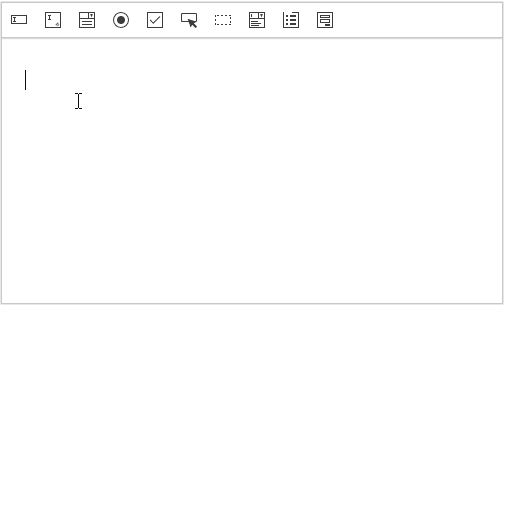Select the icon with small dropdown arrow, third from left
505x512 pixels.
(87, 20)
